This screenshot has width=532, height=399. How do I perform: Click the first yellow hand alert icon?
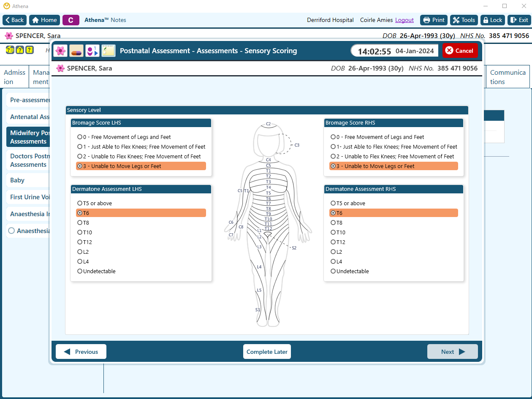(10, 50)
